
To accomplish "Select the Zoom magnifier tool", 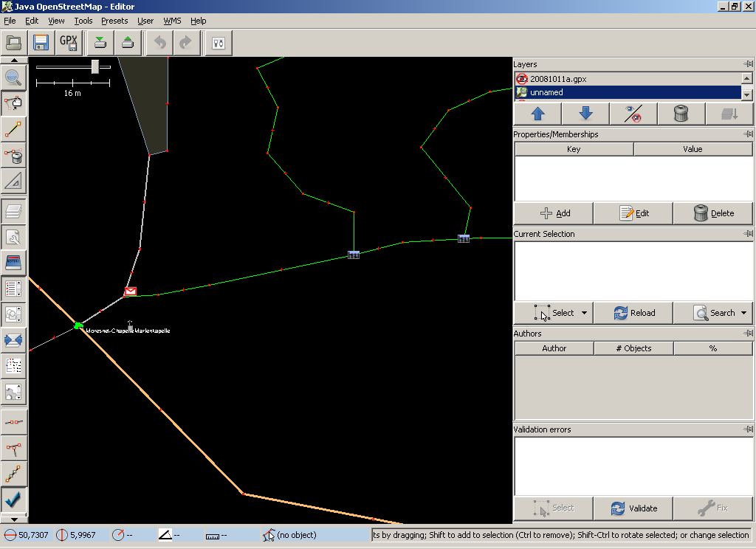I will pos(13,77).
